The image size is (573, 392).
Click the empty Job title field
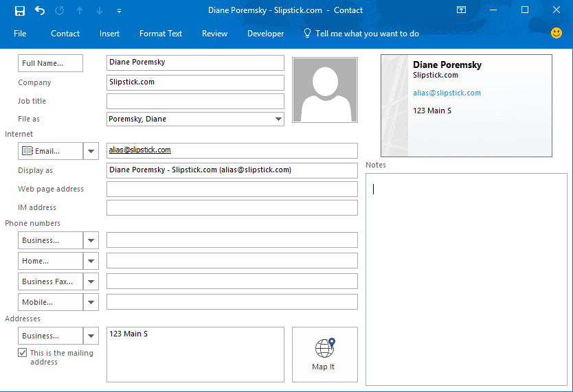pos(195,101)
